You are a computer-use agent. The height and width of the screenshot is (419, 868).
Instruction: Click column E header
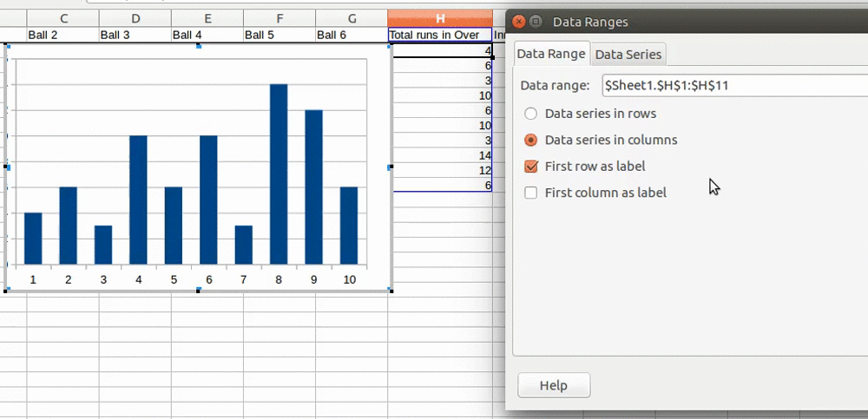point(207,18)
